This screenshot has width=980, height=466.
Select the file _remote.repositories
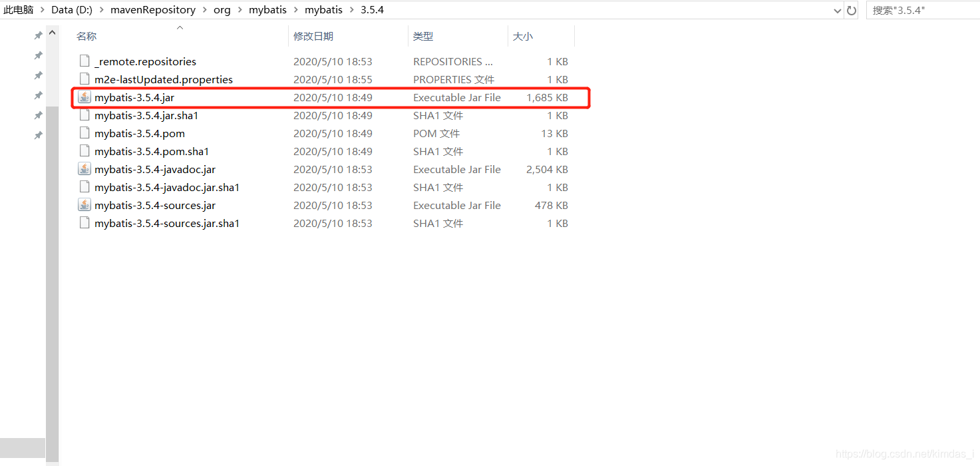[x=145, y=61]
